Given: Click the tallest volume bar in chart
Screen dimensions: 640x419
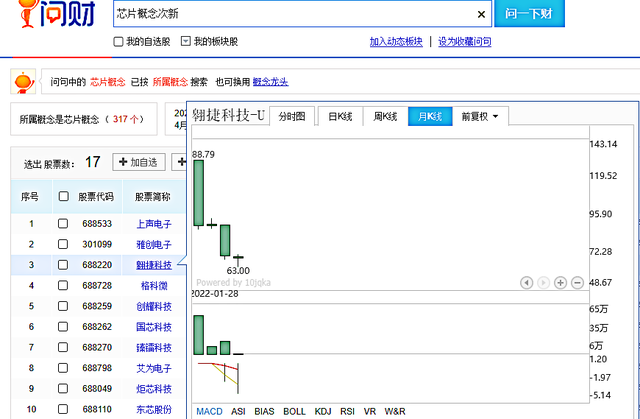Looking at the screenshot, I should tap(198, 335).
